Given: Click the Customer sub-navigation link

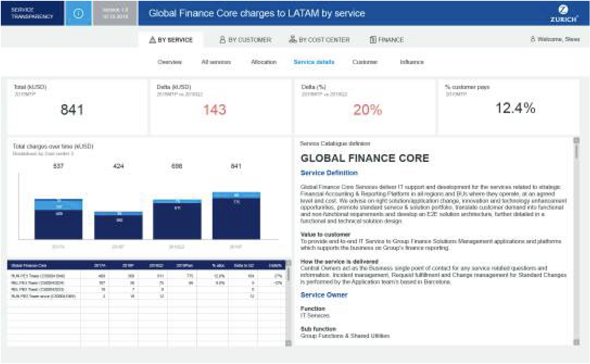Looking at the screenshot, I should [x=365, y=62].
